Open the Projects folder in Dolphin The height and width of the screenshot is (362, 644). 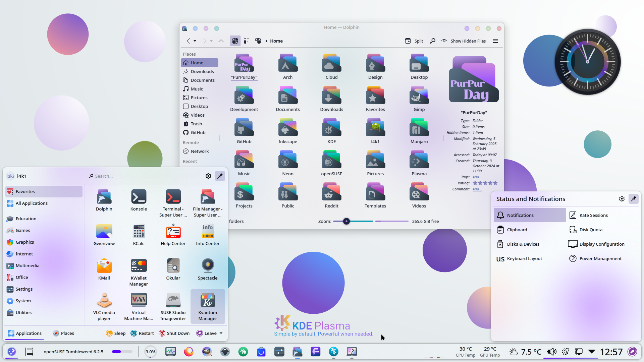pyautogui.click(x=244, y=195)
